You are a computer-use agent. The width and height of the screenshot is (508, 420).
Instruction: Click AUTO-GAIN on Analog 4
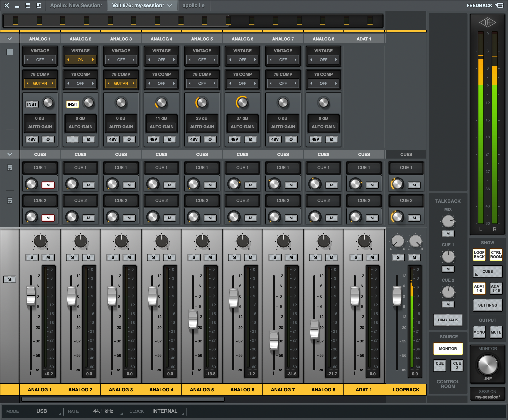[161, 127]
